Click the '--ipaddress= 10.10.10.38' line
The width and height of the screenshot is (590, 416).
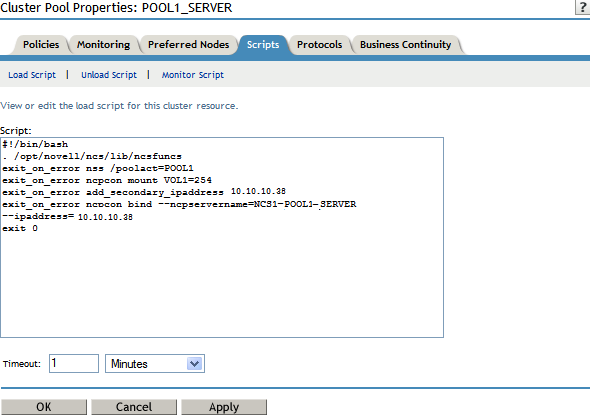click(x=67, y=216)
